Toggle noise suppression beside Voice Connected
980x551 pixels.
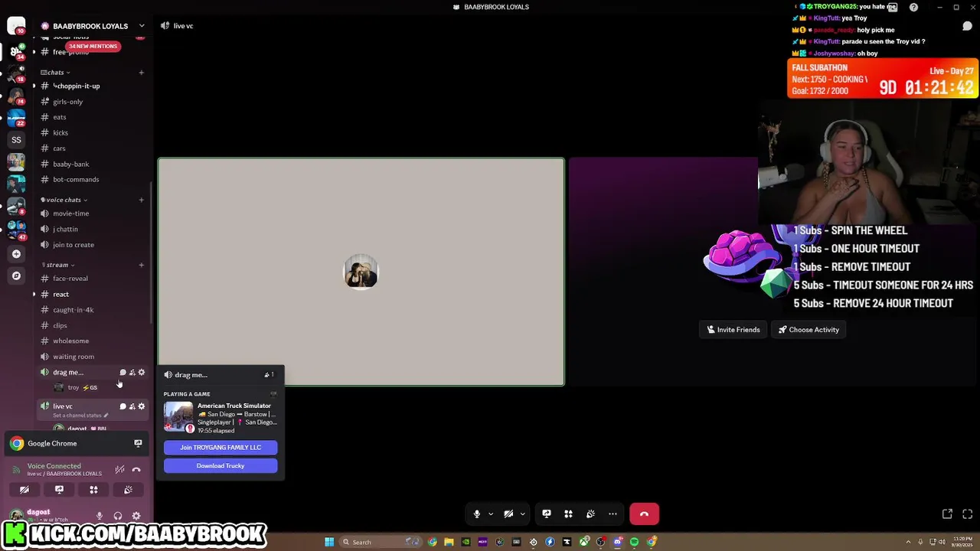(x=119, y=469)
